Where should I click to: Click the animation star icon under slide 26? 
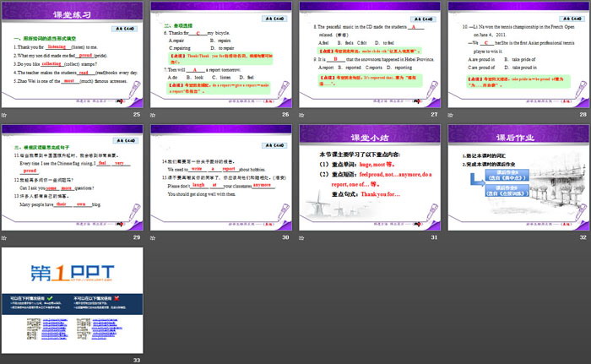pos(155,114)
